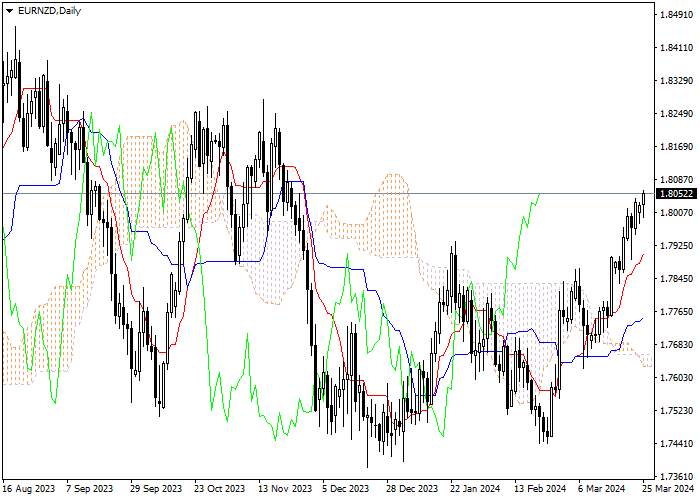
Task: Select the 1.77650 price axis value
Action: [x=677, y=312]
